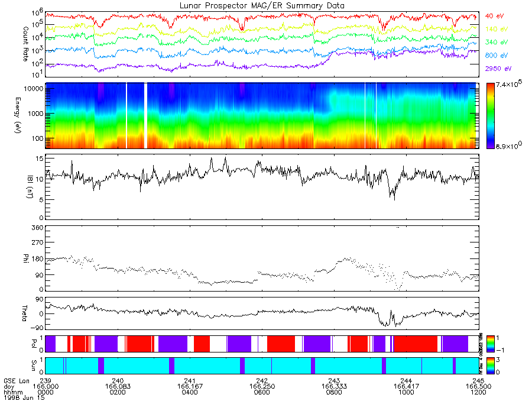Screen dimensions: 532x414
Task: Click the 'Count Rate' axis label
Action: tap(25, 44)
